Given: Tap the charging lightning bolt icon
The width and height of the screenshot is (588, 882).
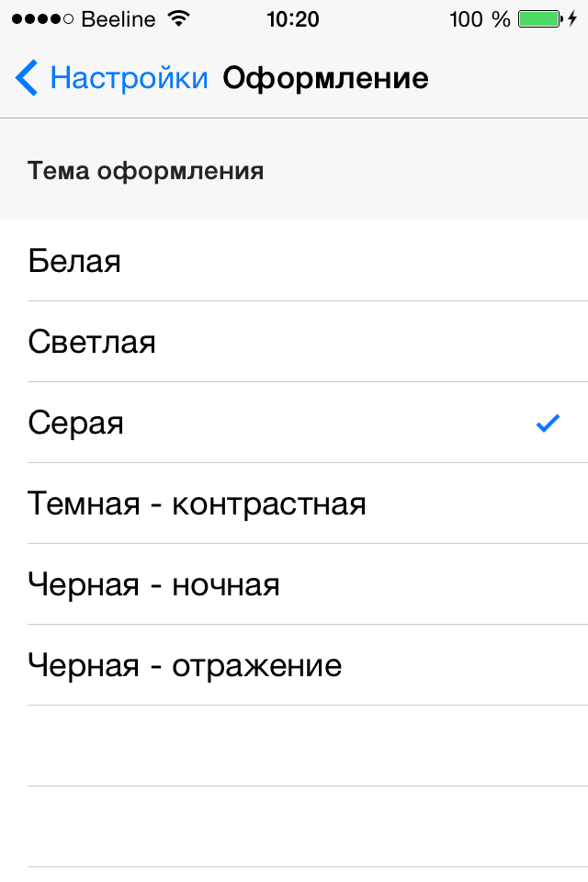Looking at the screenshot, I should [x=572, y=19].
